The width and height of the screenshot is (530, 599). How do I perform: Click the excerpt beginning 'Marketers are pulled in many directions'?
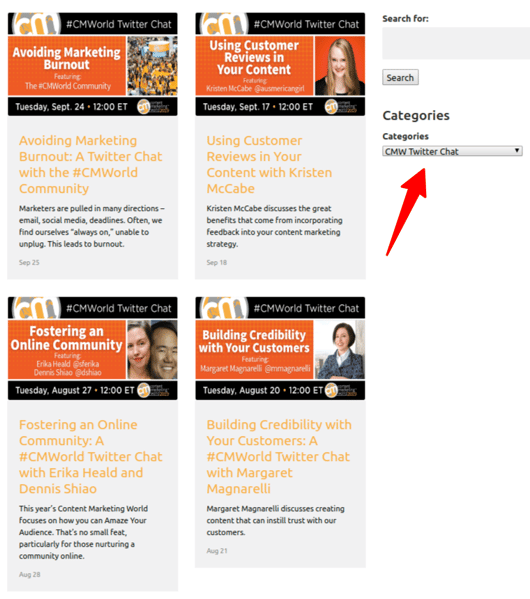92,226
